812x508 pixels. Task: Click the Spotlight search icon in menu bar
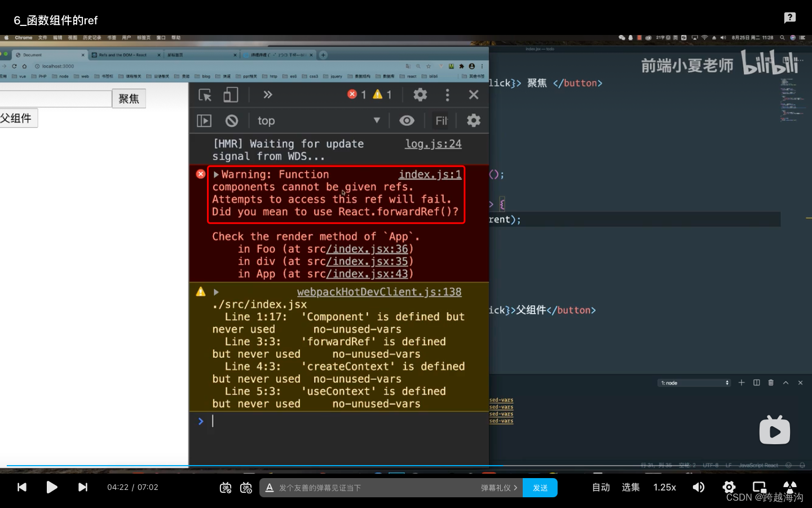coord(782,38)
